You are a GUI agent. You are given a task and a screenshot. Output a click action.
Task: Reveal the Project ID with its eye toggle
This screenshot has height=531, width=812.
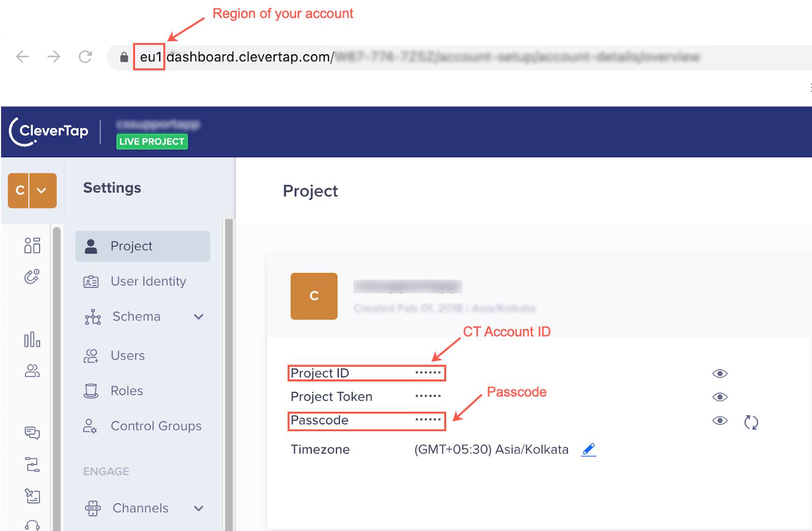click(x=720, y=373)
